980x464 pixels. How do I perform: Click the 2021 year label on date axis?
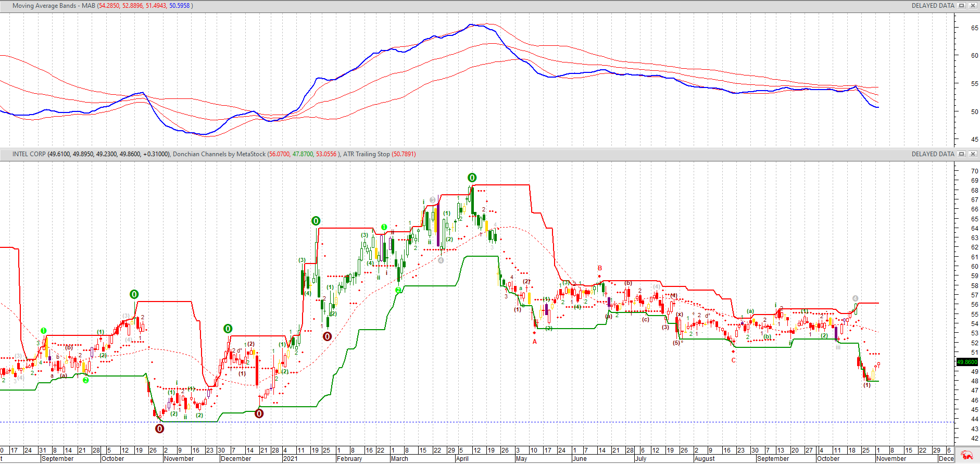click(290, 459)
